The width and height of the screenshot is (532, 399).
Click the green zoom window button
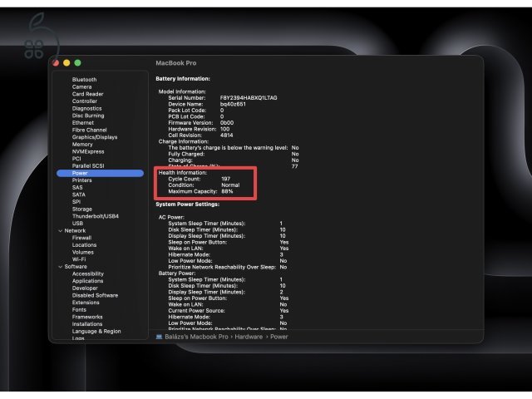(77, 63)
